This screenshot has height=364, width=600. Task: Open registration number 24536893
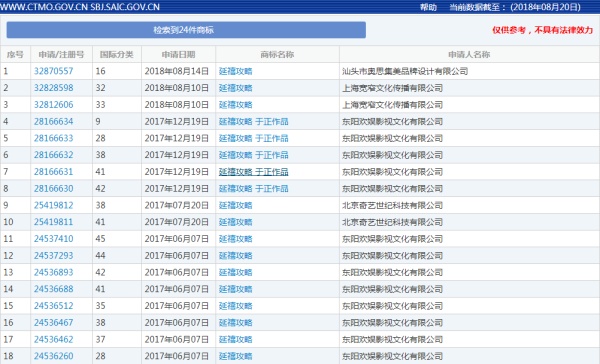(x=53, y=273)
